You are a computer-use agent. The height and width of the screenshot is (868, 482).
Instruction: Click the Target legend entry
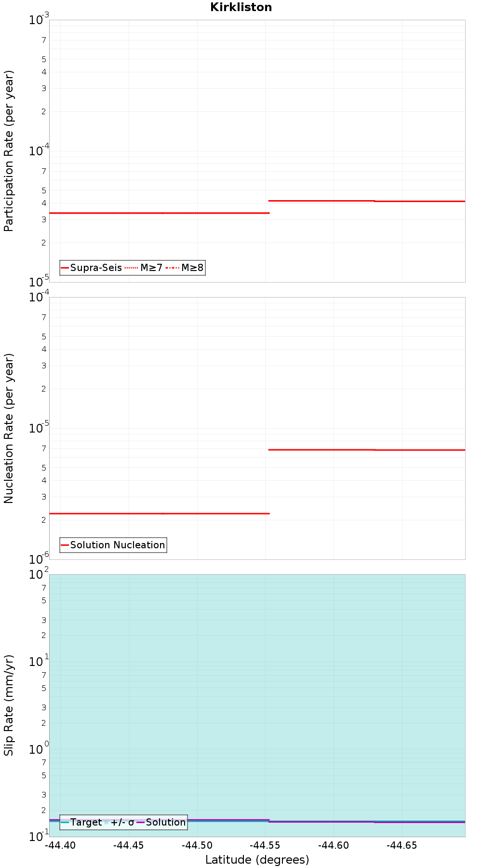pyautogui.click(x=81, y=822)
